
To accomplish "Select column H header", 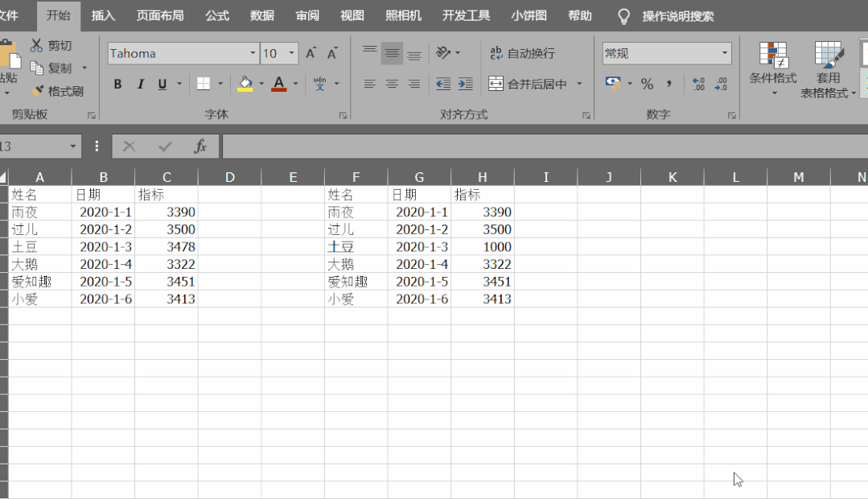I will point(483,177).
